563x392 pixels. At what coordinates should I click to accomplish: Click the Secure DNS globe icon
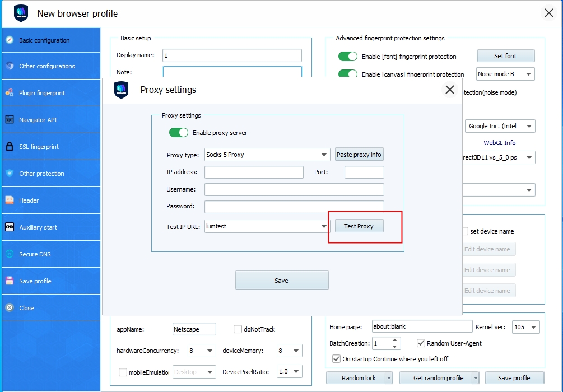coord(9,254)
